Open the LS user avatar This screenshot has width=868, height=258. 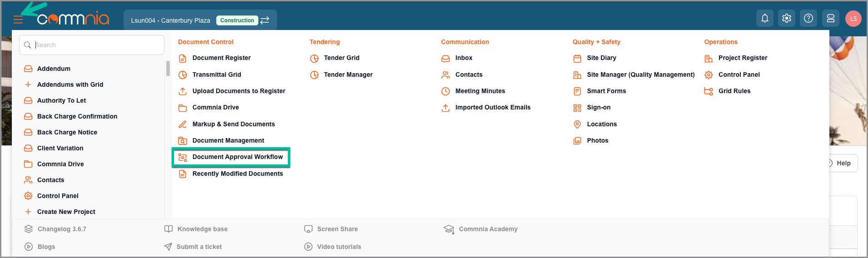point(853,19)
